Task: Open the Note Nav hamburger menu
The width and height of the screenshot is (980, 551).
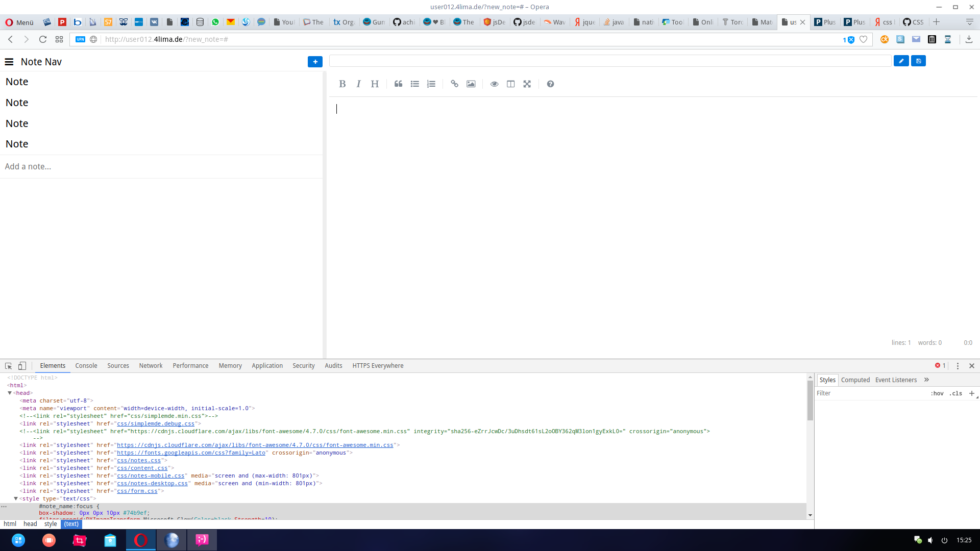Action: click(x=9, y=62)
